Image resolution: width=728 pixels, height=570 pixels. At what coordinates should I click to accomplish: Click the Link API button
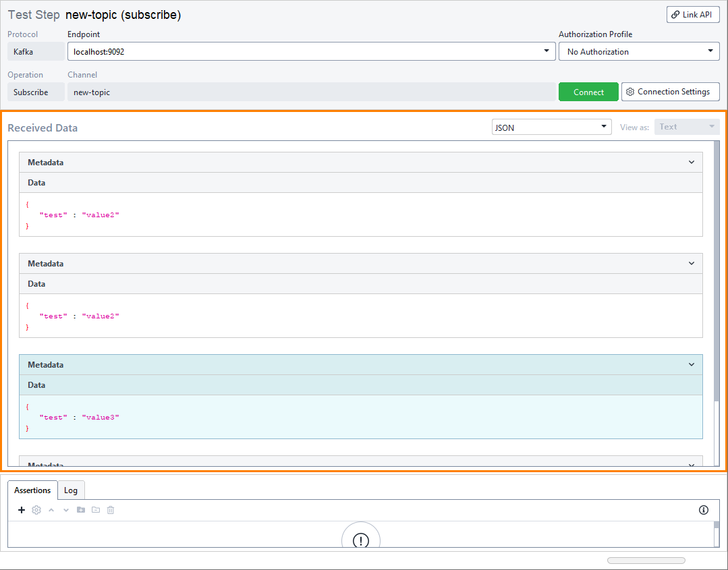(x=693, y=14)
